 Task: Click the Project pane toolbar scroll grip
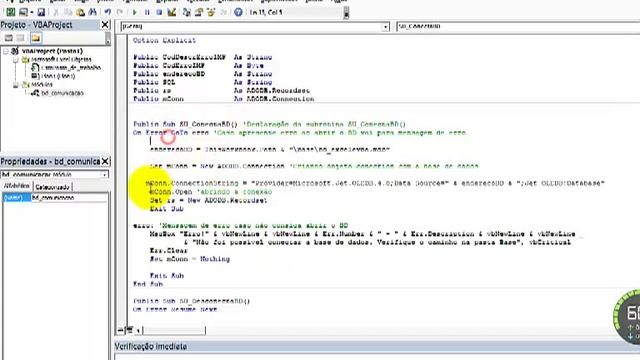point(108,39)
